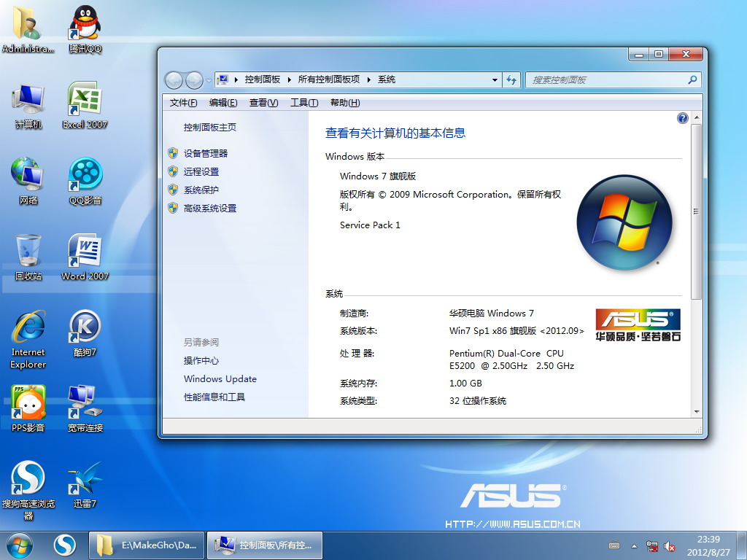Click the help question mark icon
Viewport: 747px width, 560px height.
(682, 118)
